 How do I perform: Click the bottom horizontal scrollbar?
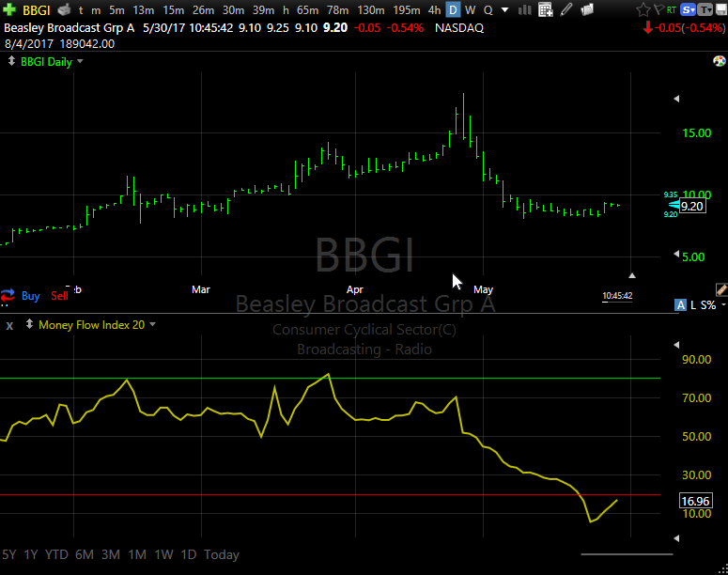tap(627, 554)
